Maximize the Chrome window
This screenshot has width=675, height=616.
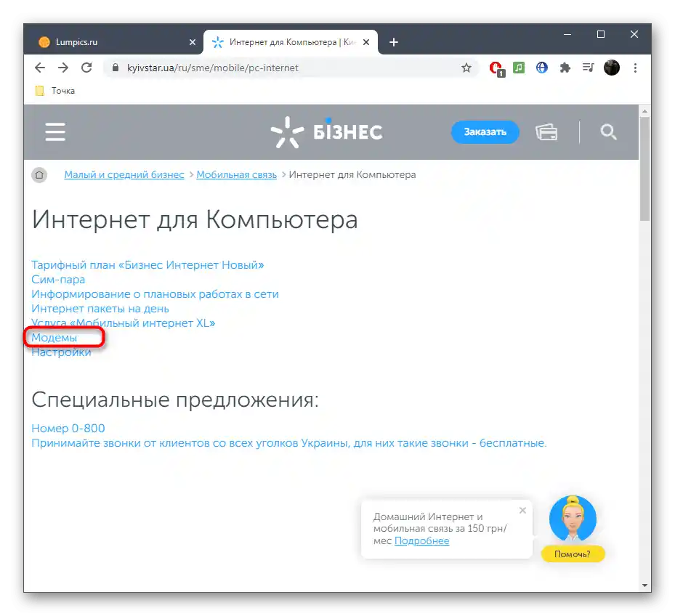(601, 34)
